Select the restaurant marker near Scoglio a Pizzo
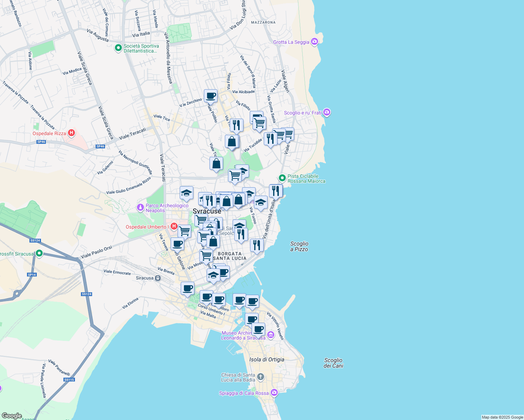This screenshot has height=420, width=524. 257,245
